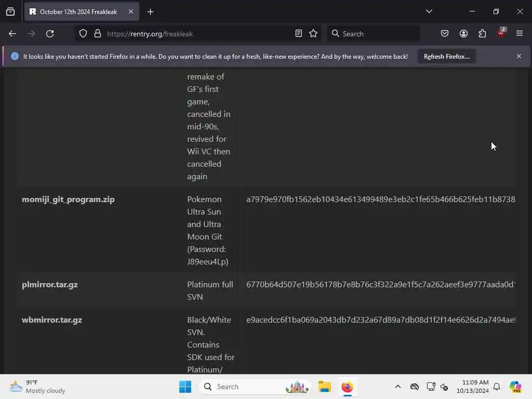Toggle Reader View for this page

tap(299, 34)
